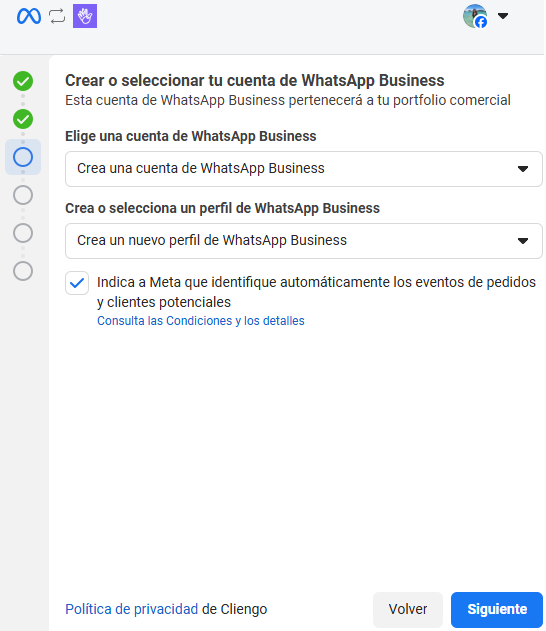Screen dimensions: 546x631
Task: Click the arrow of the WhatsApp Business account selector
Action: [x=523, y=169]
